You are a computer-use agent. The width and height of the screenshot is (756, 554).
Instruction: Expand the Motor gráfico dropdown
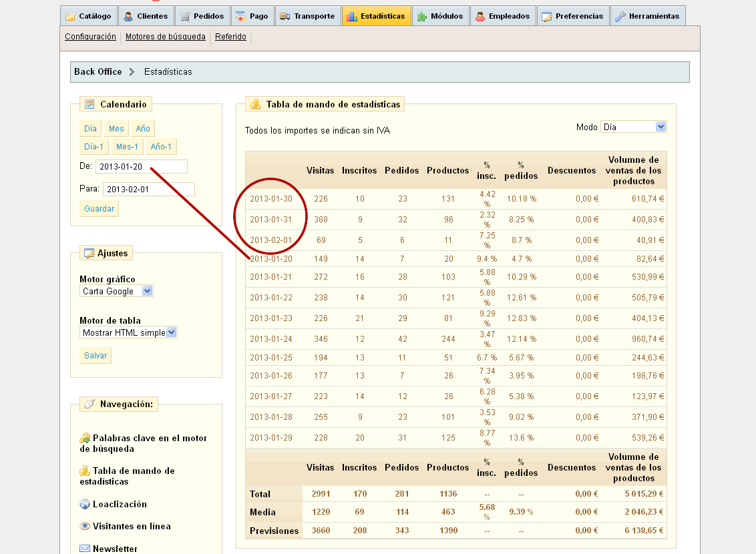(116, 291)
